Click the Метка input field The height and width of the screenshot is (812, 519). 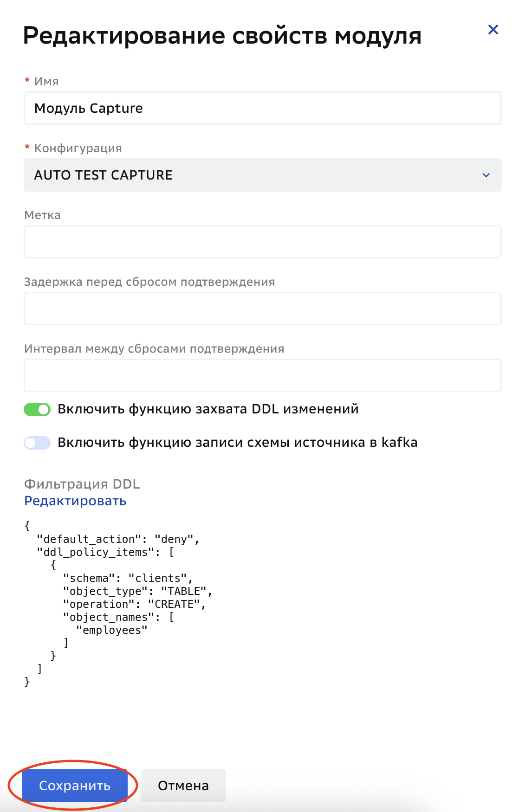(x=263, y=242)
